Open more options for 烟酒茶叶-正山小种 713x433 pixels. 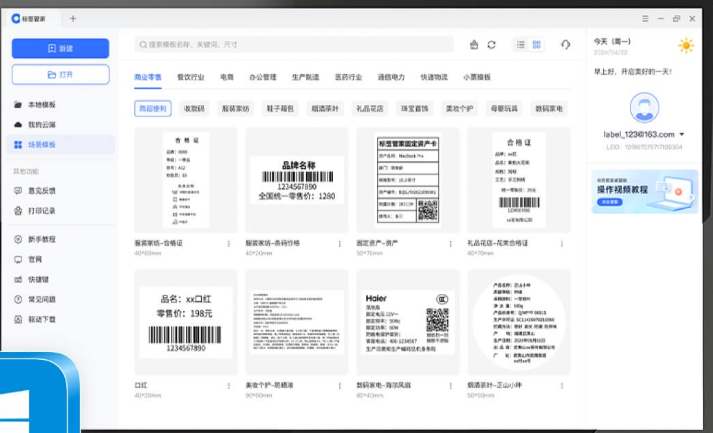click(x=562, y=386)
